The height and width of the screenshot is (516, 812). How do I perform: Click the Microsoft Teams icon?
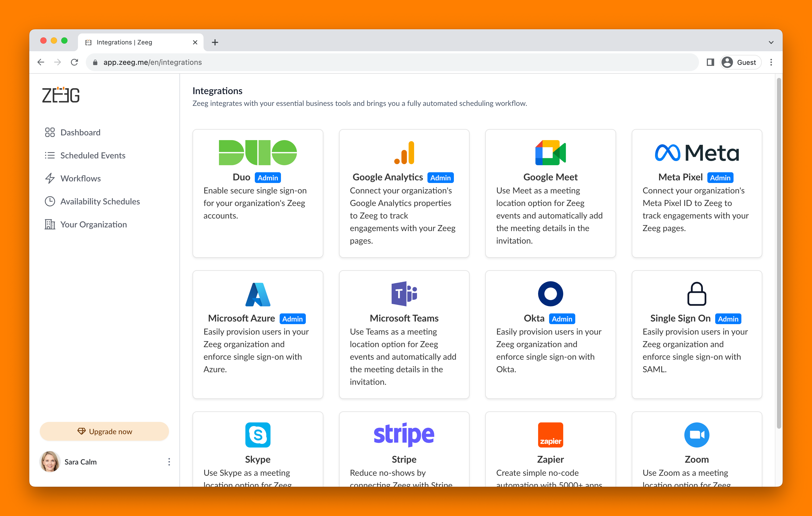404,294
